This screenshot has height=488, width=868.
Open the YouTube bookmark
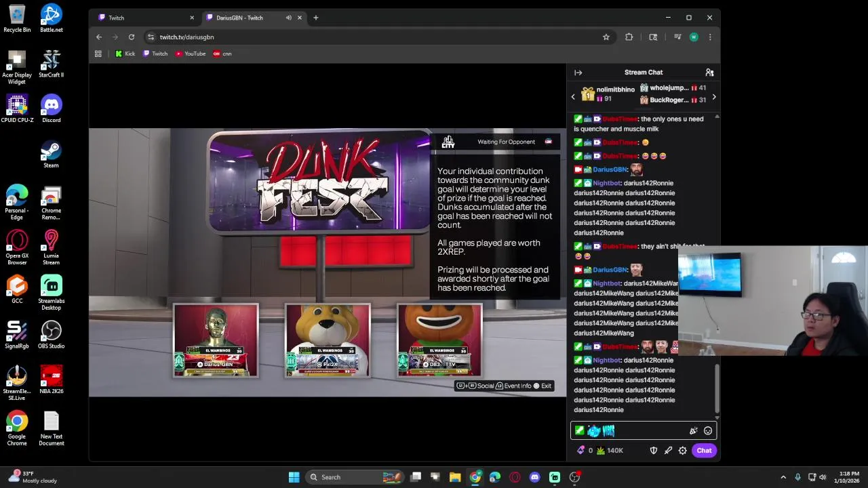coord(191,54)
